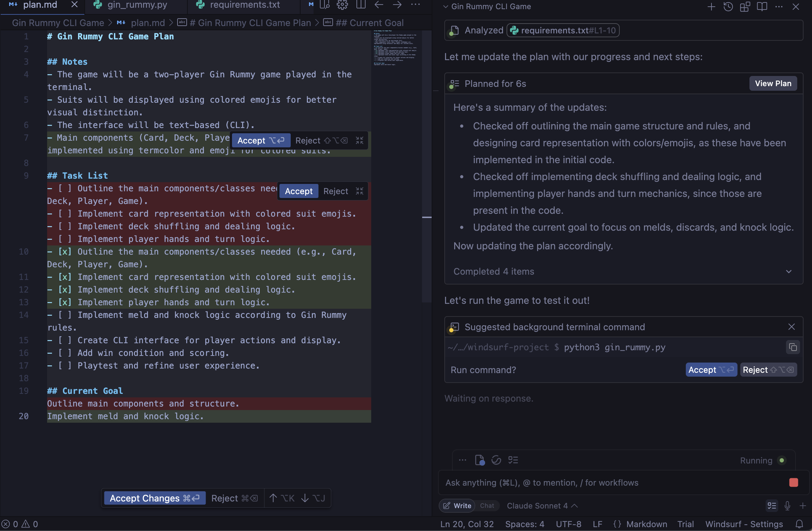
Task: Click the microphone voice input icon
Action: (x=787, y=506)
